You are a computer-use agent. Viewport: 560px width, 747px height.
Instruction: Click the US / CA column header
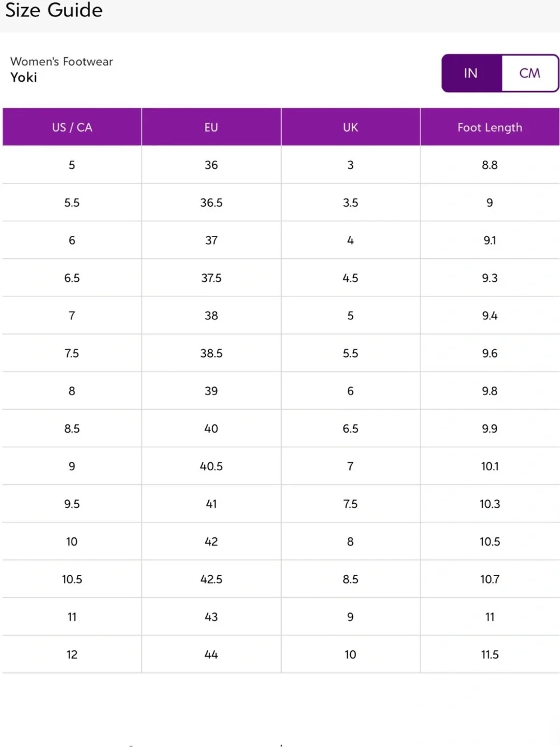click(72, 127)
